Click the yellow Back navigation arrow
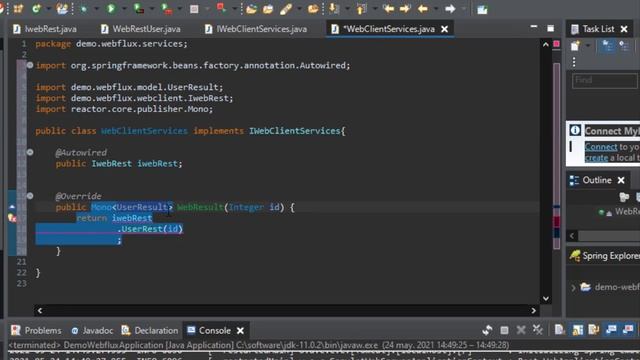Image resolution: width=640 pixels, height=360 pixels. (x=423, y=9)
